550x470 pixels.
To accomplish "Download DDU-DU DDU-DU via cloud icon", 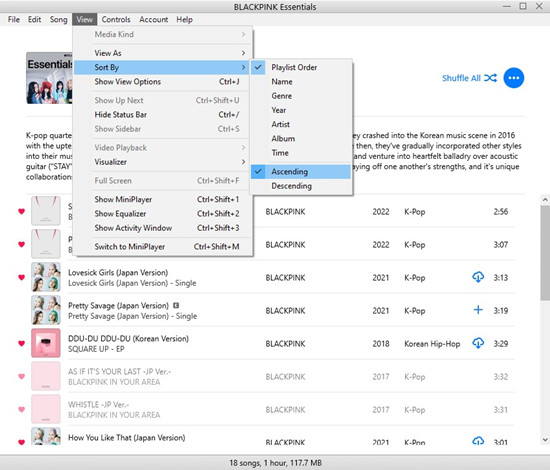I will (x=478, y=343).
